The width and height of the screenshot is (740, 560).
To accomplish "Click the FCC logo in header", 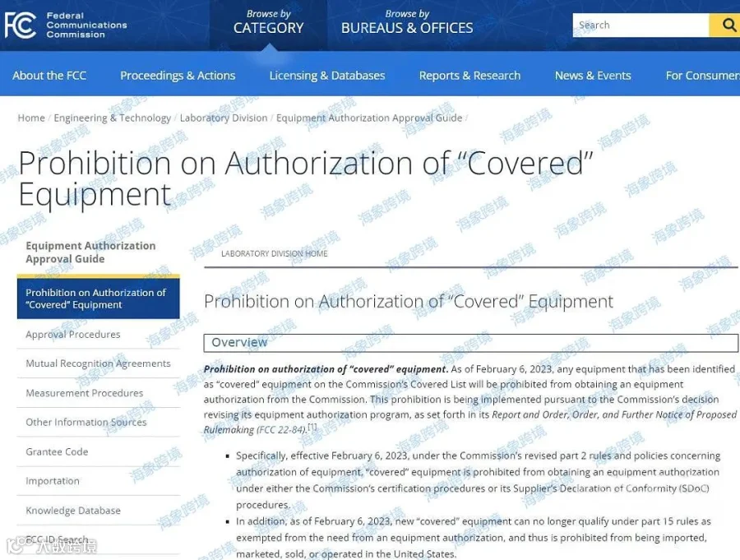I will [x=66, y=25].
